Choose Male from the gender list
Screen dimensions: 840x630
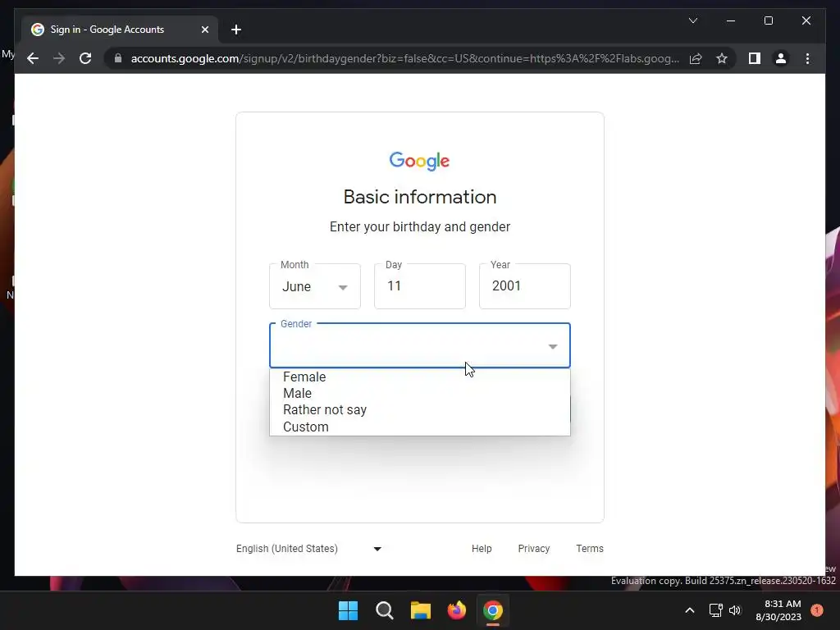420,393
